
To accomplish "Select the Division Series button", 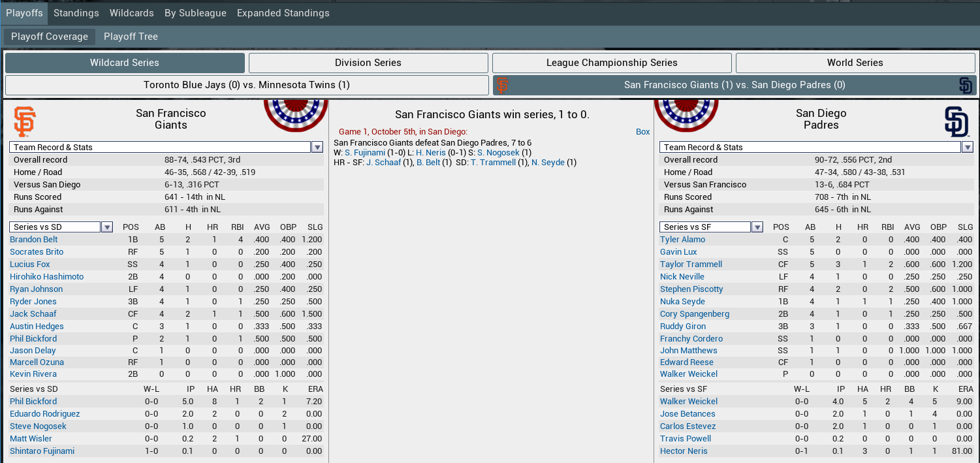I will (368, 63).
